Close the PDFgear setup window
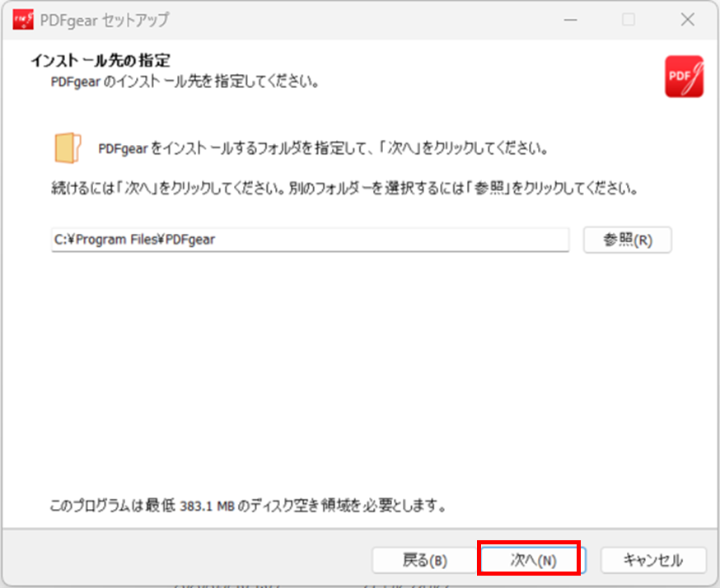This screenshot has width=720, height=588. (x=687, y=20)
